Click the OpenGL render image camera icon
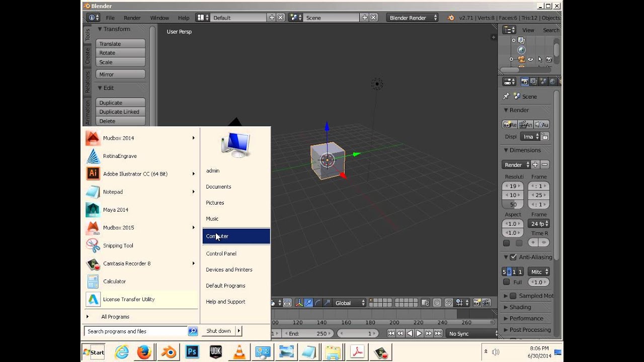644x362 pixels. coord(476,303)
